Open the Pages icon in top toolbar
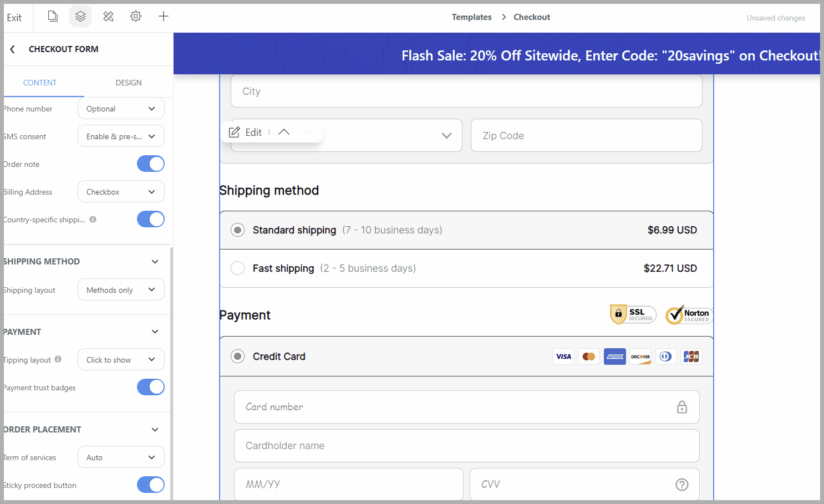Image resolution: width=824 pixels, height=504 pixels. [53, 17]
